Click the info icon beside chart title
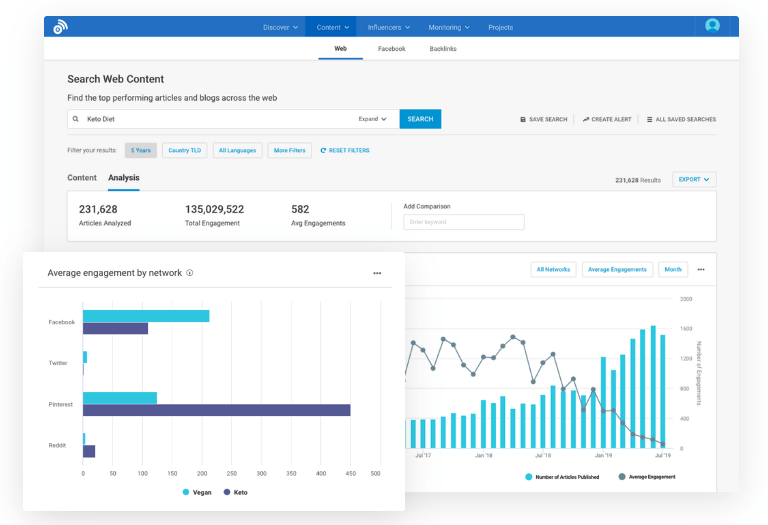The width and height of the screenshot is (768, 525). click(x=190, y=273)
